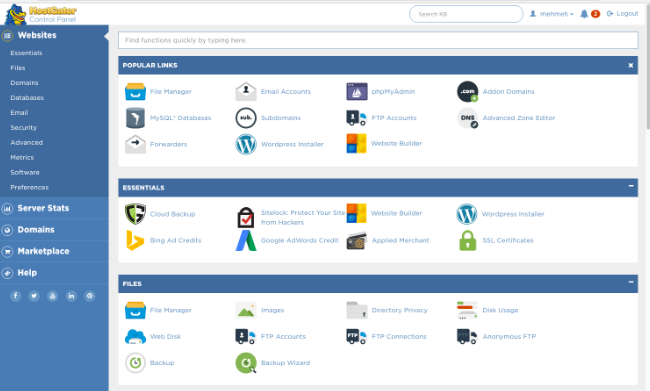Focus the Find functions quickly search box
This screenshot has height=391, width=650.
click(x=378, y=40)
